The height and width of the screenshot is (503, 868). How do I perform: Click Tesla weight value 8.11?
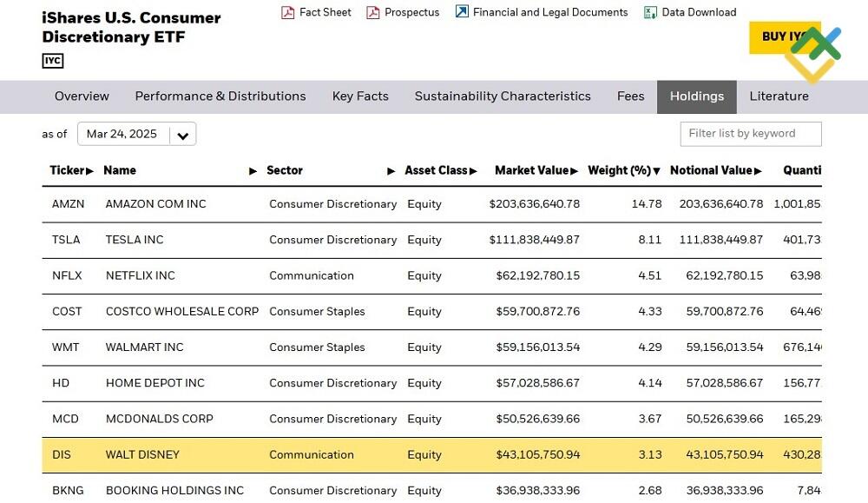(650, 240)
